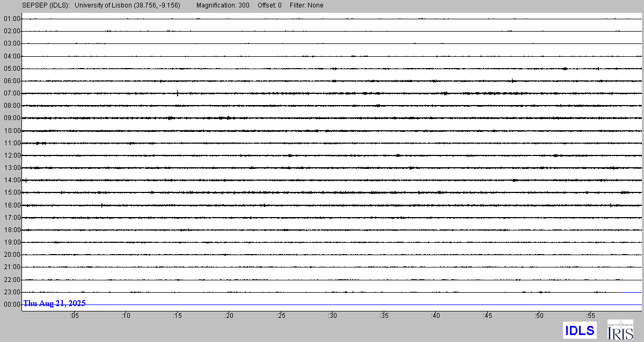The height and width of the screenshot is (342, 644).
Task: Click the IRIS logo
Action: (x=620, y=330)
